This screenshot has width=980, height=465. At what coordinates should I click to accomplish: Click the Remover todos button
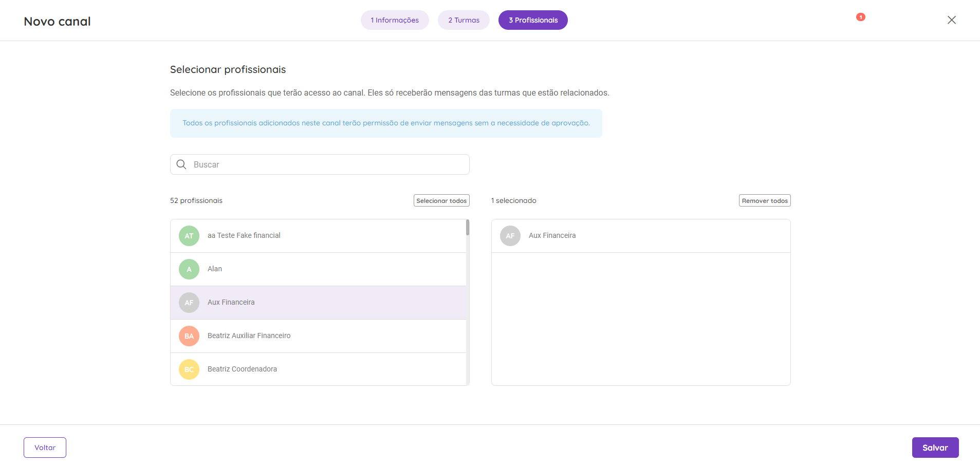click(765, 200)
